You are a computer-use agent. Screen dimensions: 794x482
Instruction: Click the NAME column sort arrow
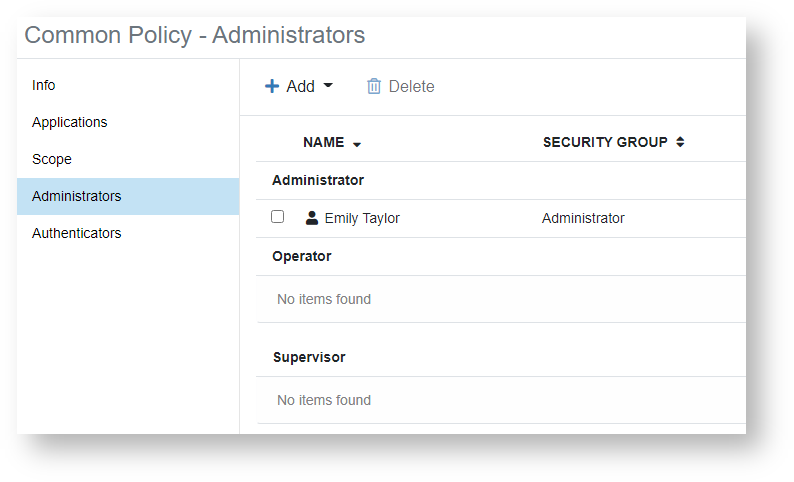(357, 144)
